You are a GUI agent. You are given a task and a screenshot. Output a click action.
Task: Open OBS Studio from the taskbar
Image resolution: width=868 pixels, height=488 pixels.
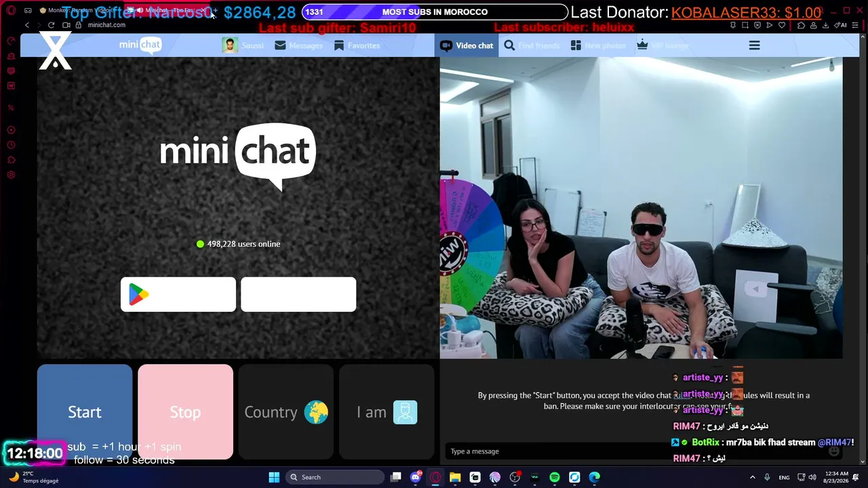coord(515,477)
